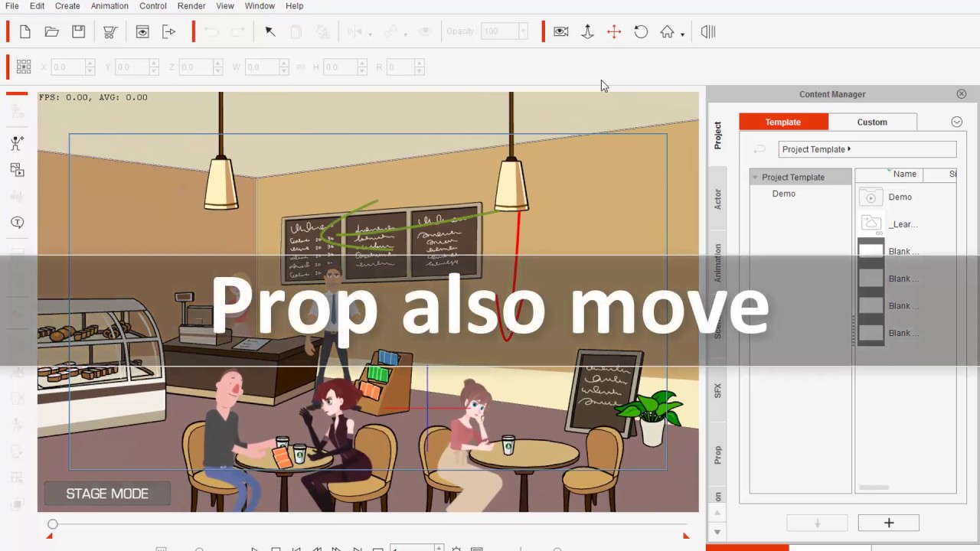Open the Help menu
The height and width of the screenshot is (551, 980).
pos(294,6)
